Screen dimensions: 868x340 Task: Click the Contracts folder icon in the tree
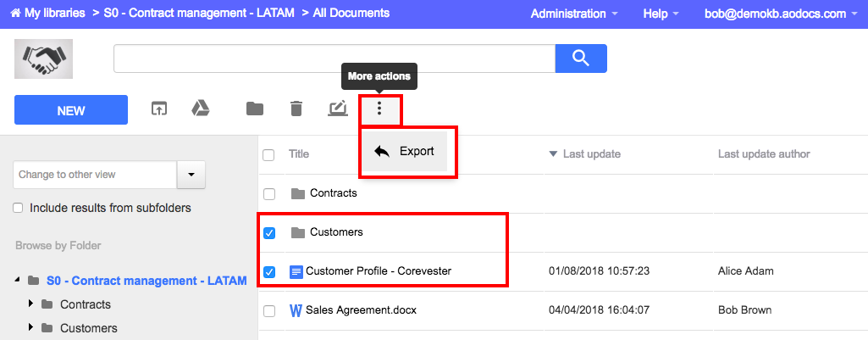(x=47, y=304)
